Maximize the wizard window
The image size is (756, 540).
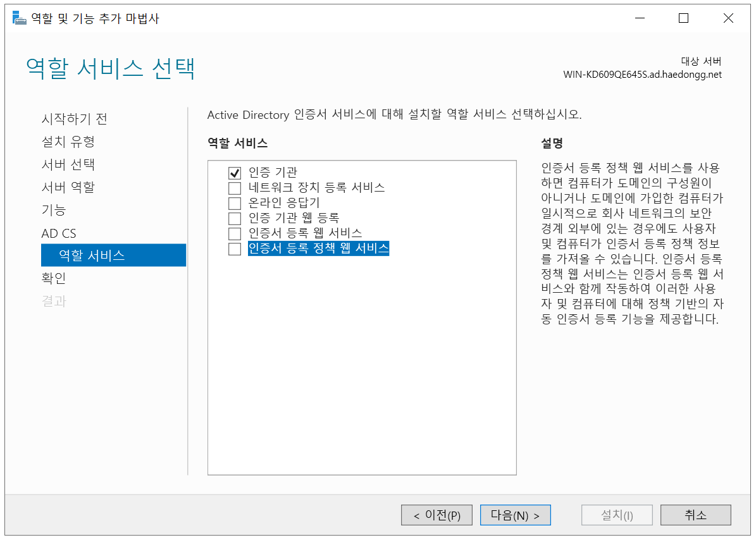(683, 18)
